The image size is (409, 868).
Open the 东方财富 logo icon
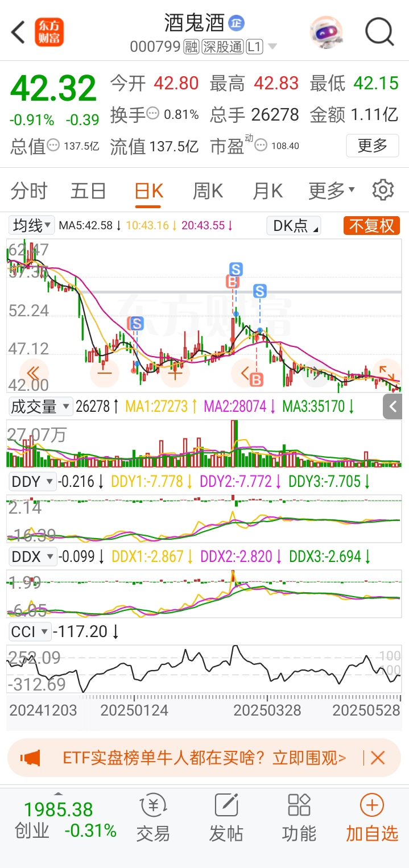[49, 32]
